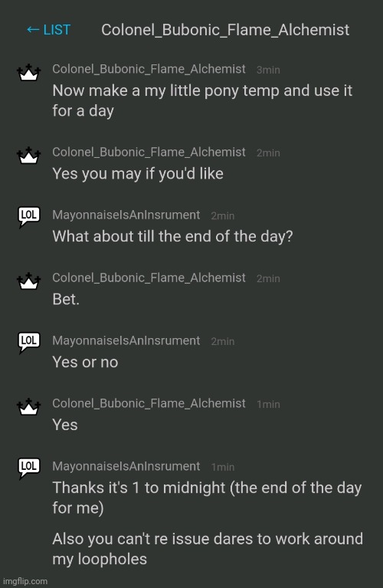
Task: Click the LOL icon beside 'Yes or no'
Action: pyautogui.click(x=29, y=343)
